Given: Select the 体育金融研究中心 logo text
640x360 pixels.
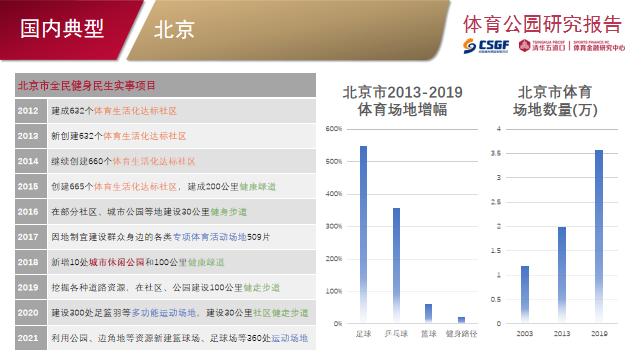Looking at the screenshot, I should pos(599,48).
